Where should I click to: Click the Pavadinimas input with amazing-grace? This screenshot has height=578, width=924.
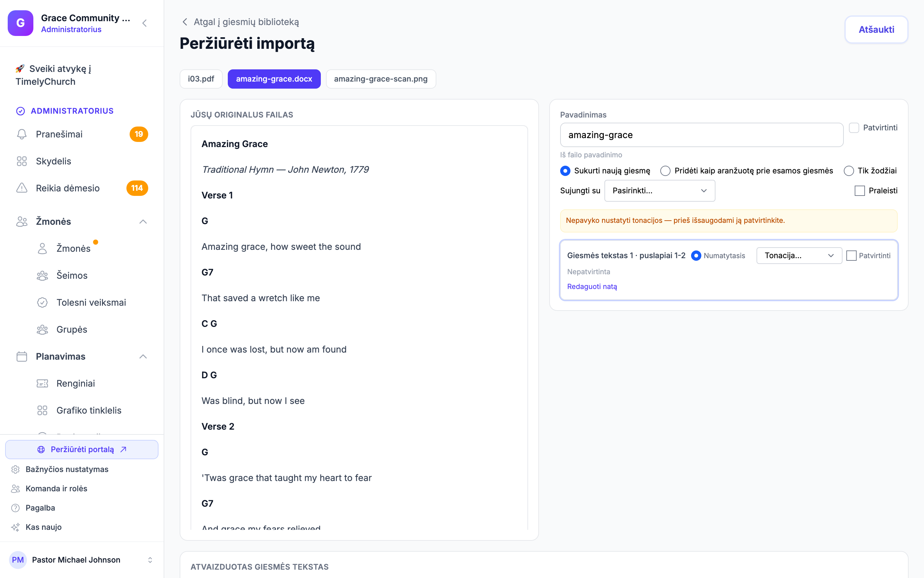pyautogui.click(x=702, y=135)
